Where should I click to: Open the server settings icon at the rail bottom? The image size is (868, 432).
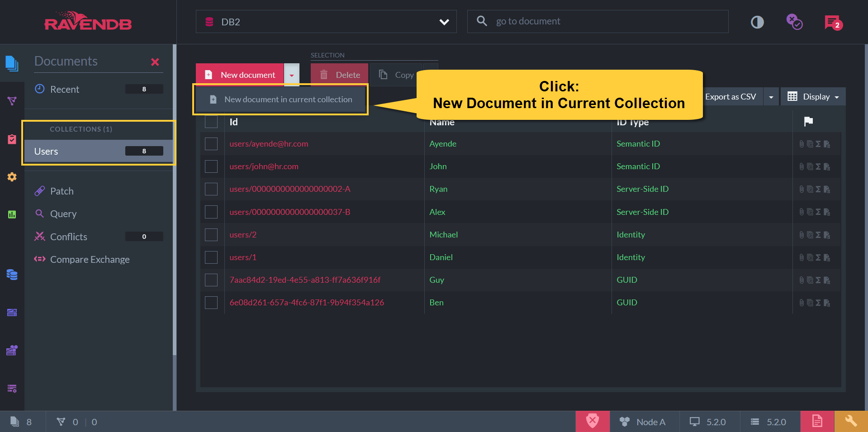(12, 388)
